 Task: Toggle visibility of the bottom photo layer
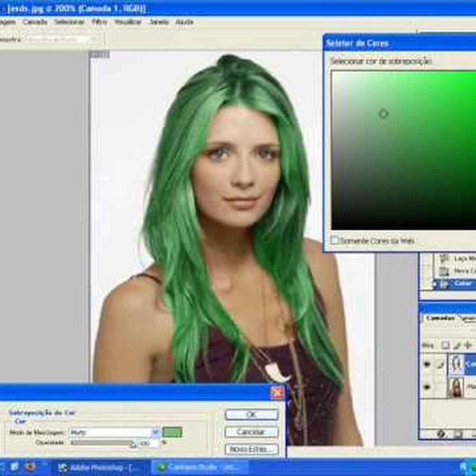427,387
